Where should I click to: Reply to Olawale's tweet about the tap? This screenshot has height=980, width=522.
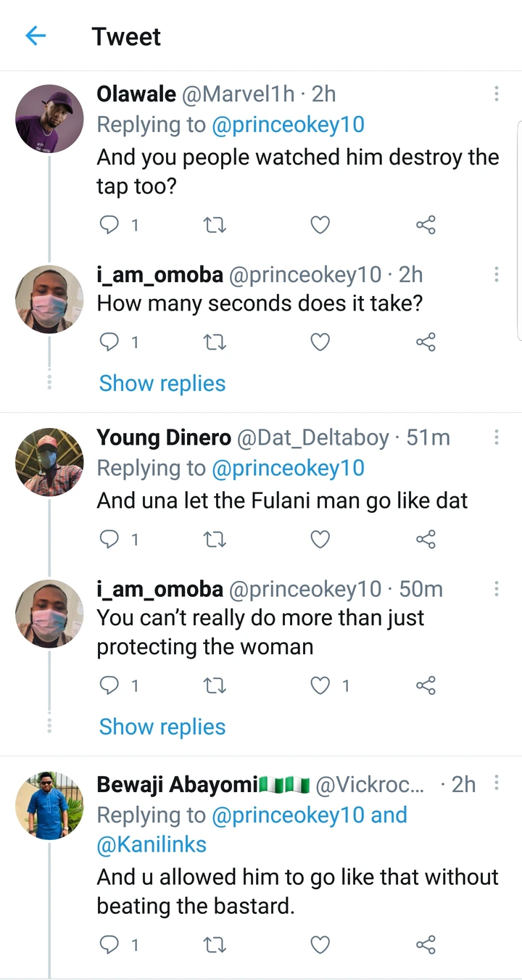click(109, 226)
